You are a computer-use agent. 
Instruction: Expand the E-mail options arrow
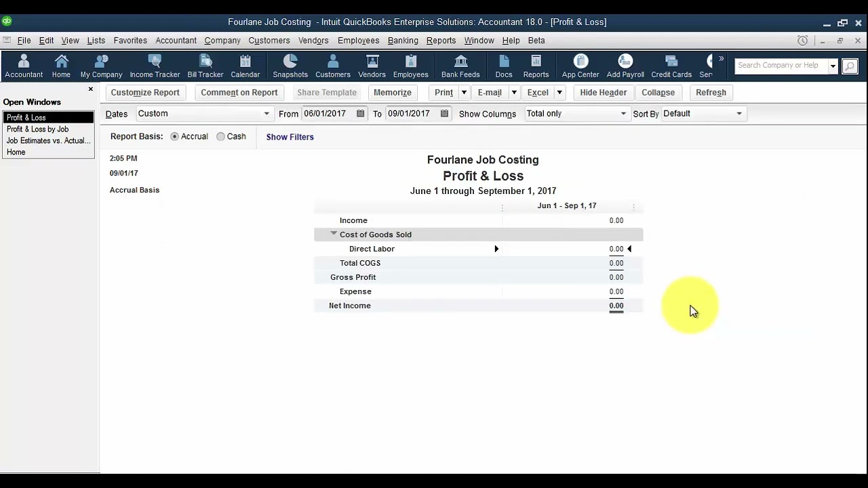(x=514, y=92)
